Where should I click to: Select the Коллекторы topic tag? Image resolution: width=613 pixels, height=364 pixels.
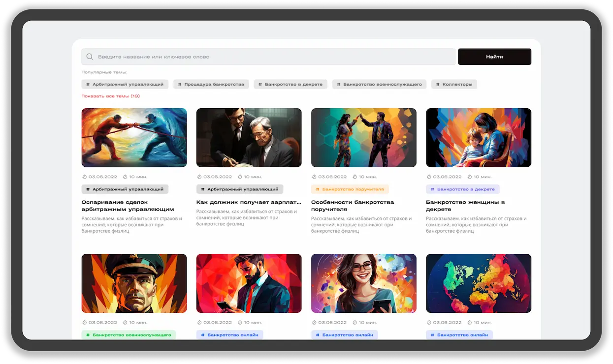coord(454,84)
